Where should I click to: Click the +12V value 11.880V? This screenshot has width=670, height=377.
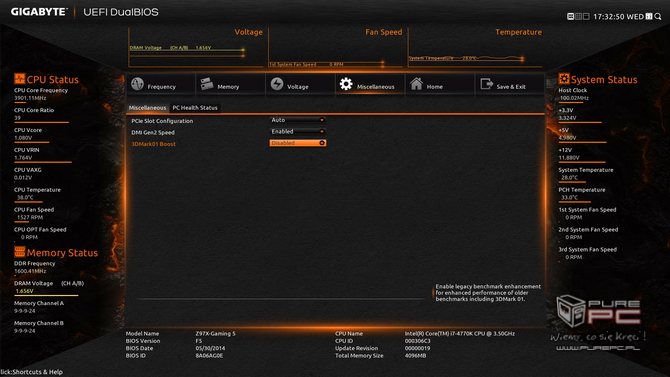coord(569,158)
